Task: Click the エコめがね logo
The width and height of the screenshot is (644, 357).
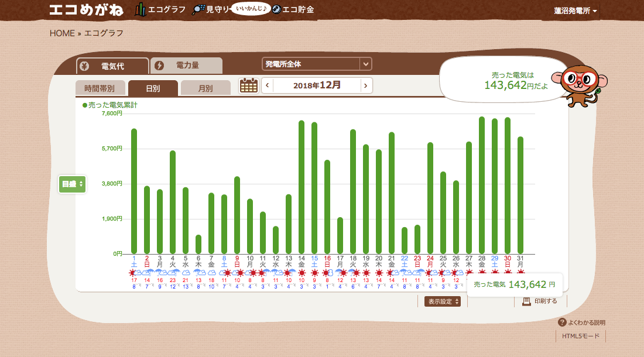Action: (87, 10)
